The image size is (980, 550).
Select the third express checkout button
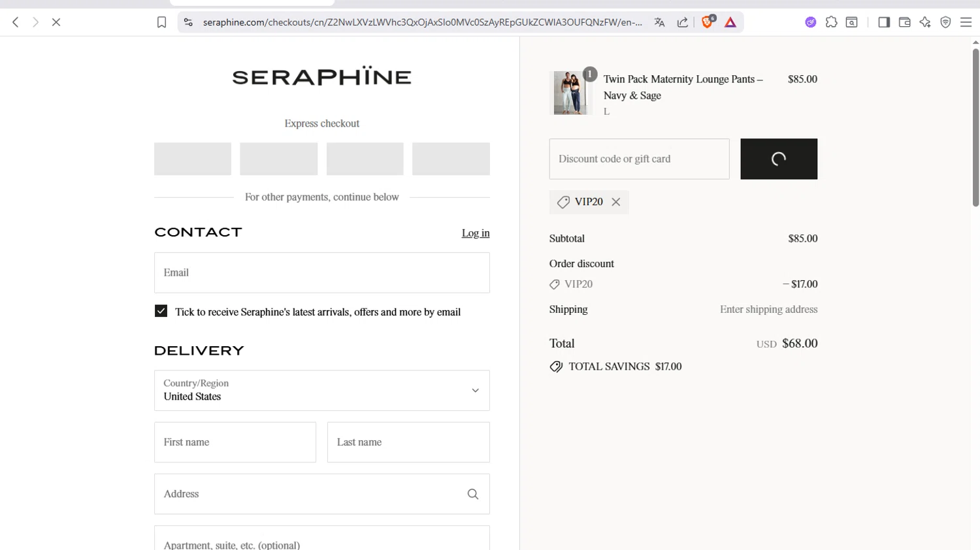coord(365,159)
